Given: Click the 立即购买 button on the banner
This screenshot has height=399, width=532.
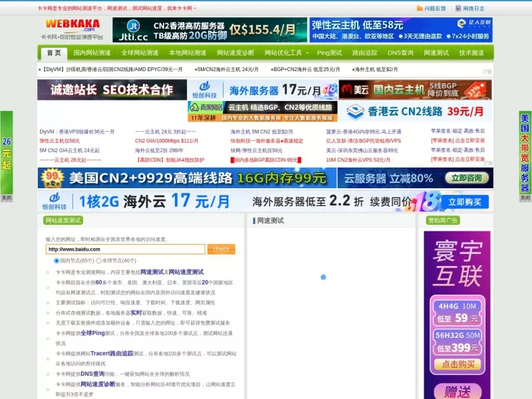Looking at the screenshot, I should click(465, 202).
